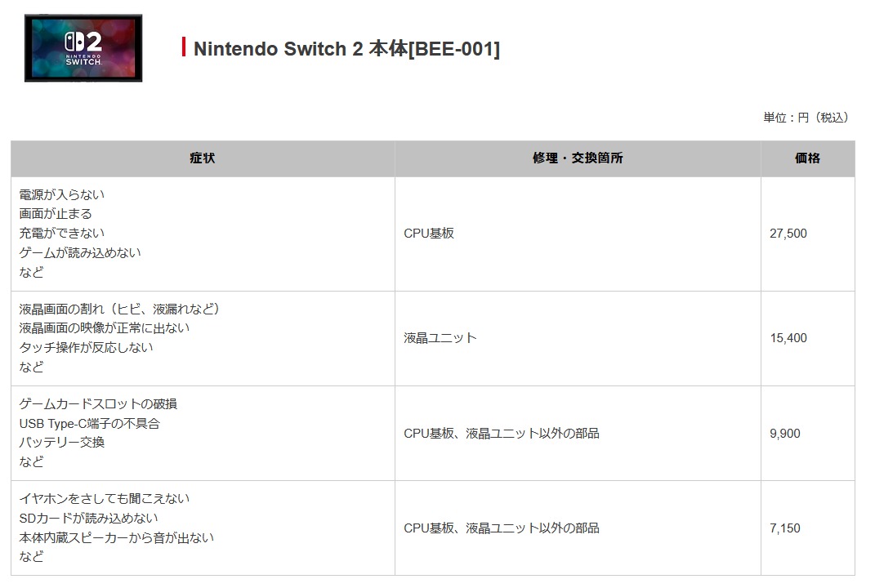The height and width of the screenshot is (588, 875).
Task: Click the 単位:円(税込) note
Action: 806,118
